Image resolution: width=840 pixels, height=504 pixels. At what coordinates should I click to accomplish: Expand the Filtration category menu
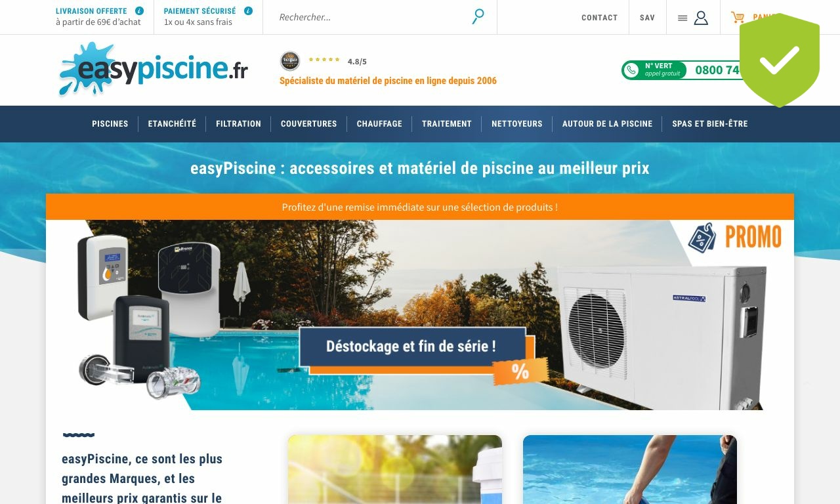[238, 123]
